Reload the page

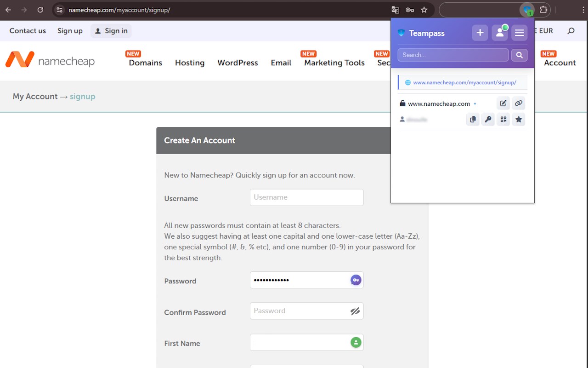click(40, 10)
